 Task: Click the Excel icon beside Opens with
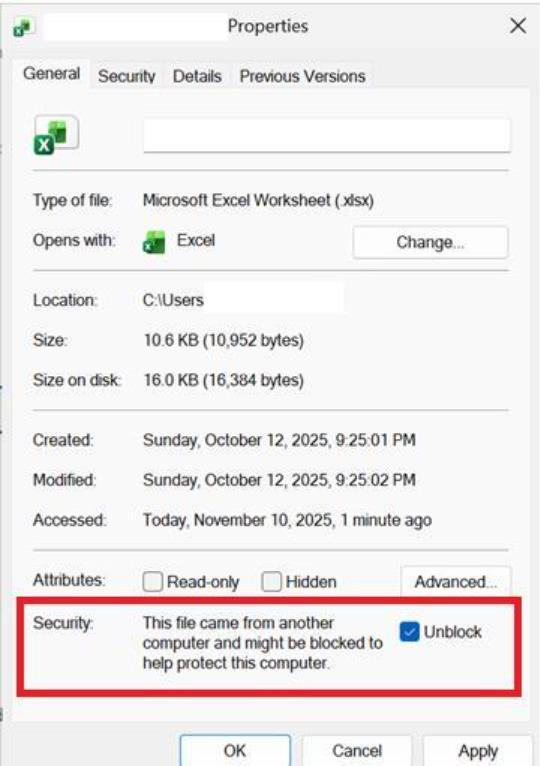[154, 242]
